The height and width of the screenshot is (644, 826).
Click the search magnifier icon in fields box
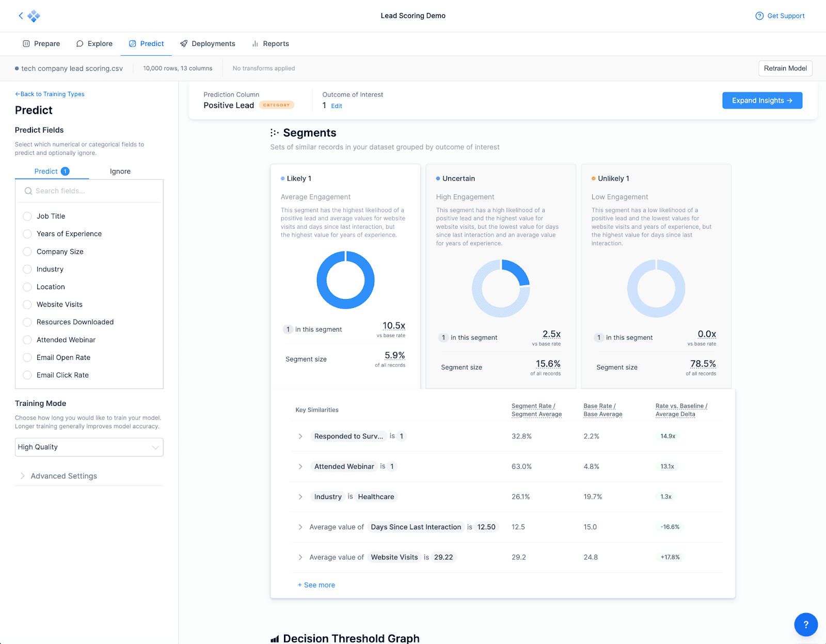click(28, 191)
